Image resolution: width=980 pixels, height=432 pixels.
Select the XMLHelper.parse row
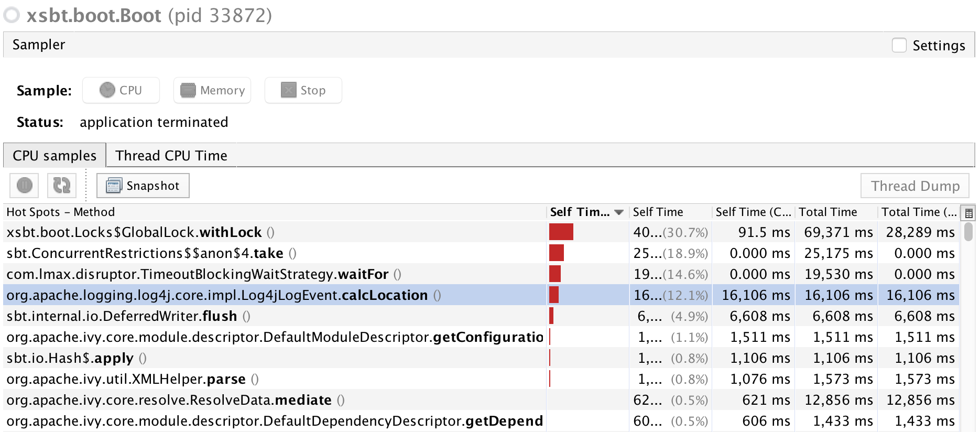point(482,379)
